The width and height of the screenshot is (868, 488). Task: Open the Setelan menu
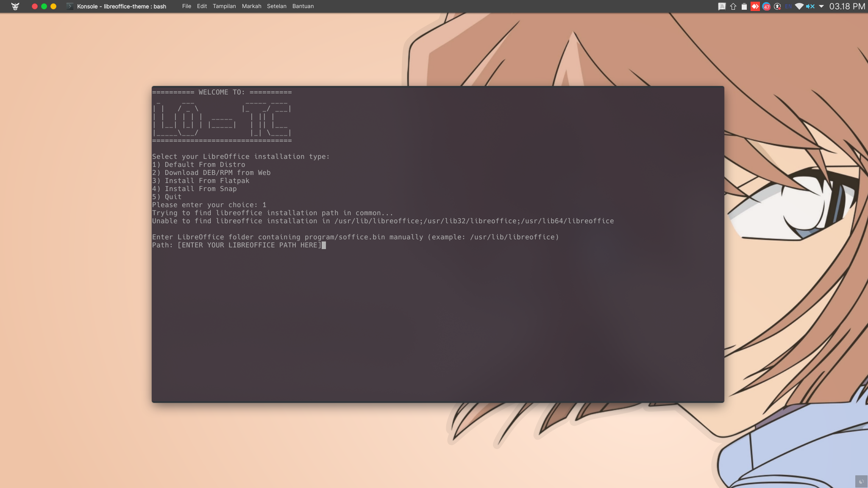point(276,6)
